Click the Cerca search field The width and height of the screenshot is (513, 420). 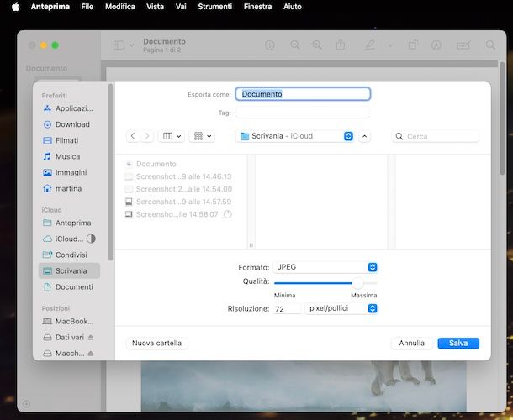click(436, 136)
